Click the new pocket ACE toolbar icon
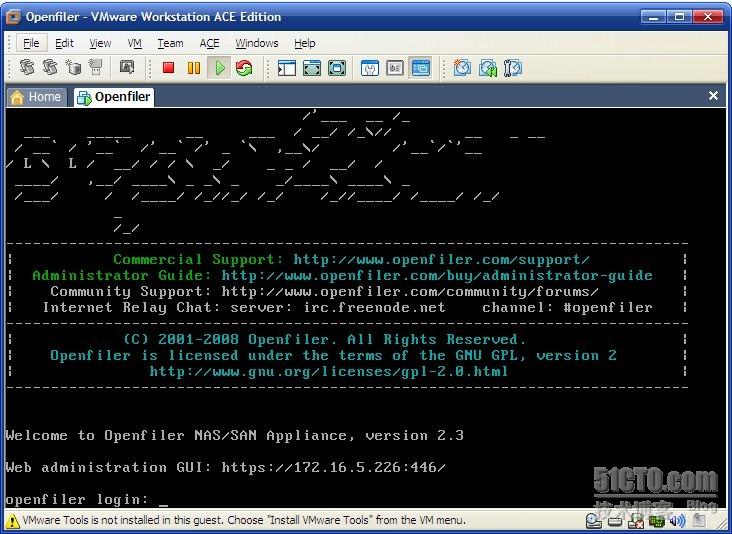Screen dimensions: 732x534 pyautogui.click(x=73, y=68)
